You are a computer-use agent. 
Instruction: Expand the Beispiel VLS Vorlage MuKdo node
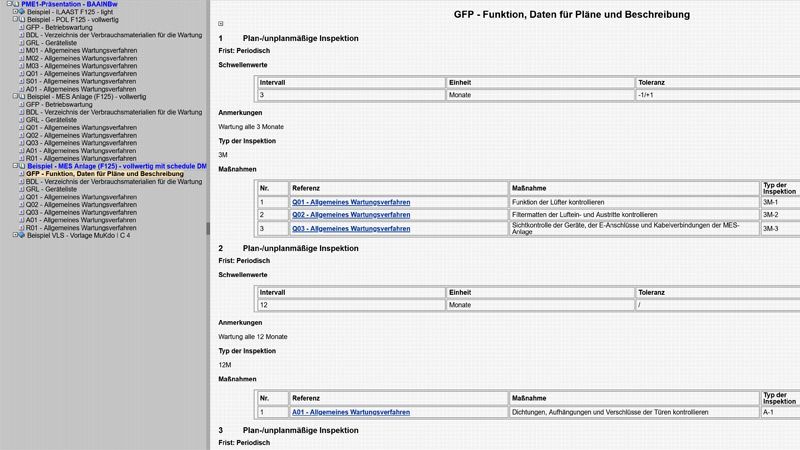click(14, 235)
